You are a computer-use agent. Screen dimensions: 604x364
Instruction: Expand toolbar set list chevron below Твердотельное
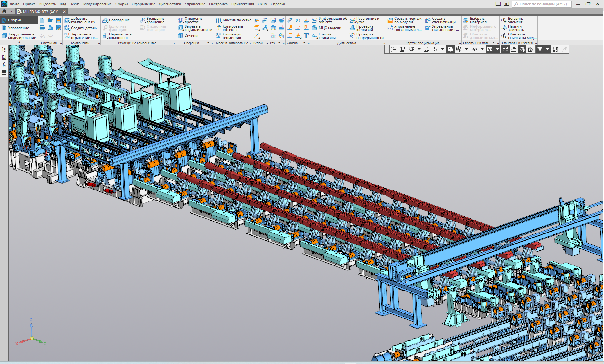click(x=19, y=42)
